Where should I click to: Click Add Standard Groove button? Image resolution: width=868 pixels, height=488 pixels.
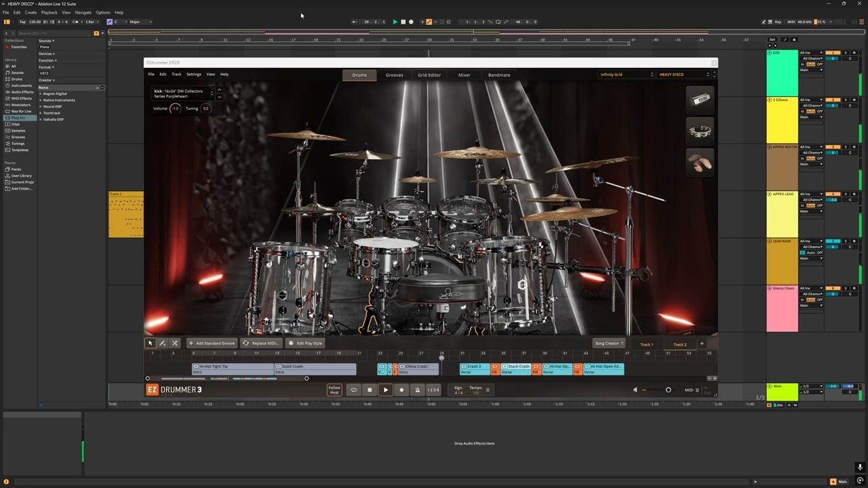click(212, 343)
